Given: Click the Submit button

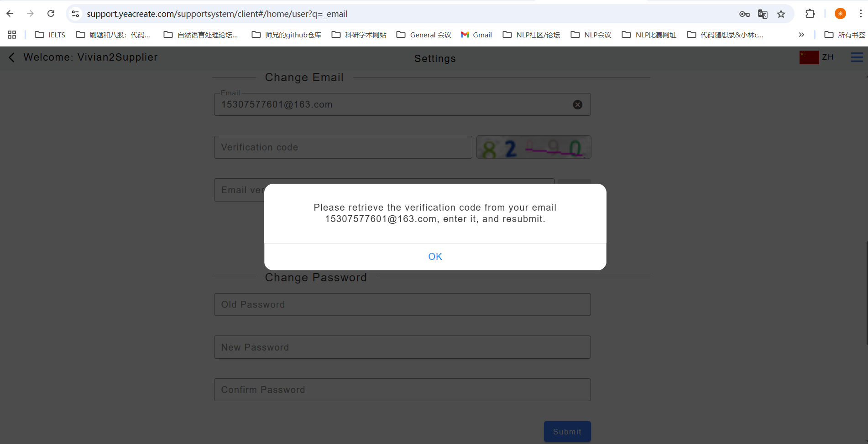Looking at the screenshot, I should click(x=567, y=431).
